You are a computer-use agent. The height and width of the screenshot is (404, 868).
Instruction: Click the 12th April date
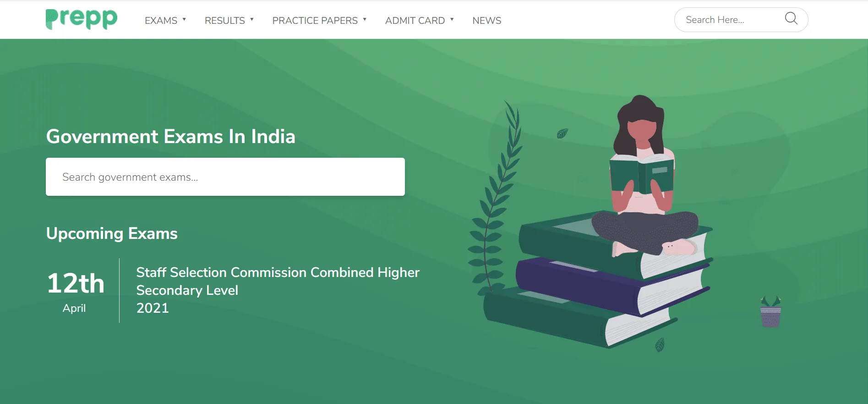tap(76, 291)
